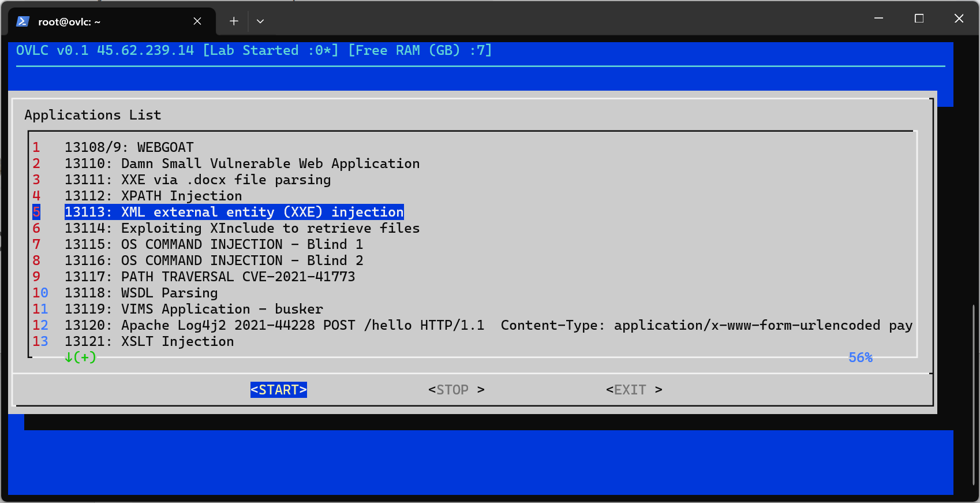980x503 pixels.
Task: Click the terminal window vertical scrollbar
Action: [974, 394]
